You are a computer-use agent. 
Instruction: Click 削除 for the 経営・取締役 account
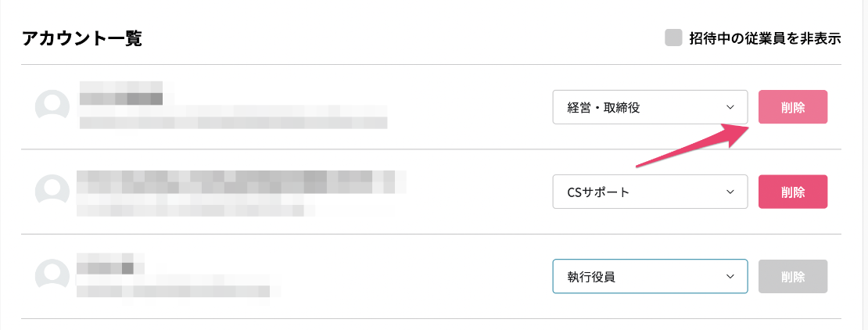click(793, 107)
